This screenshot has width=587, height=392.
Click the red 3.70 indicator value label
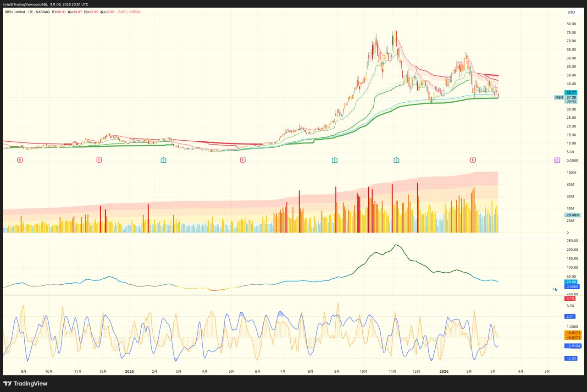[x=570, y=298]
